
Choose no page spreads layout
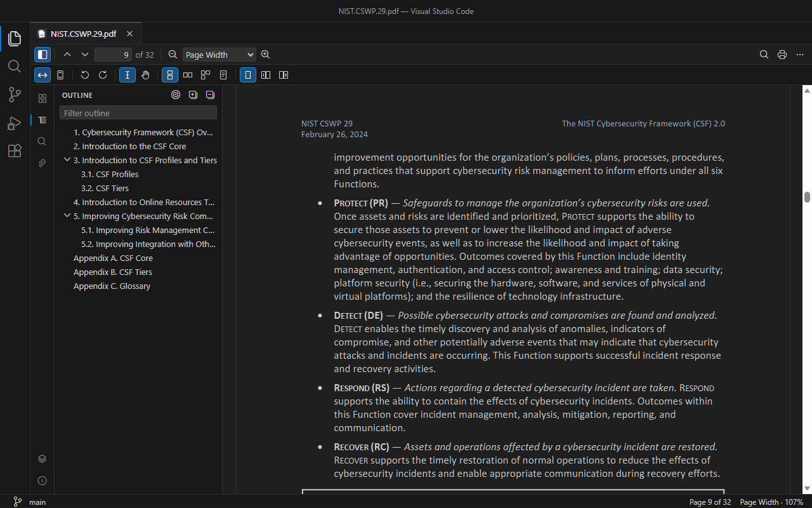click(x=248, y=75)
